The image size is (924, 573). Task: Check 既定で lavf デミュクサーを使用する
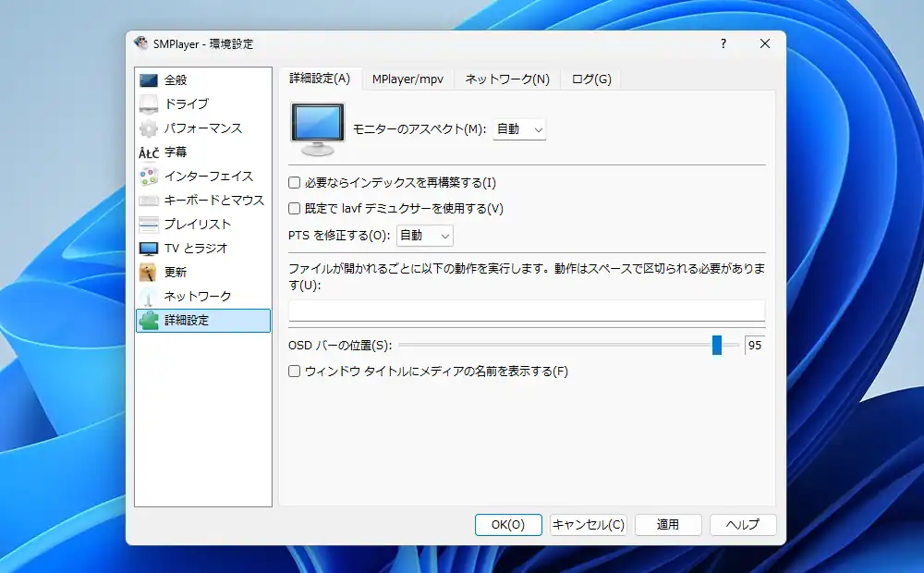[x=293, y=209]
